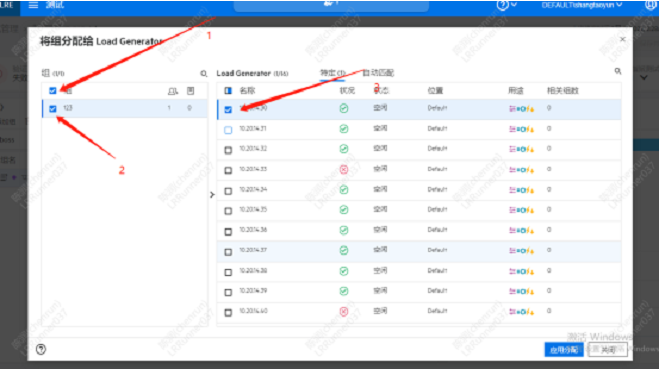
Task: Search Load Generators with the right magnifier icon
Action: (617, 71)
